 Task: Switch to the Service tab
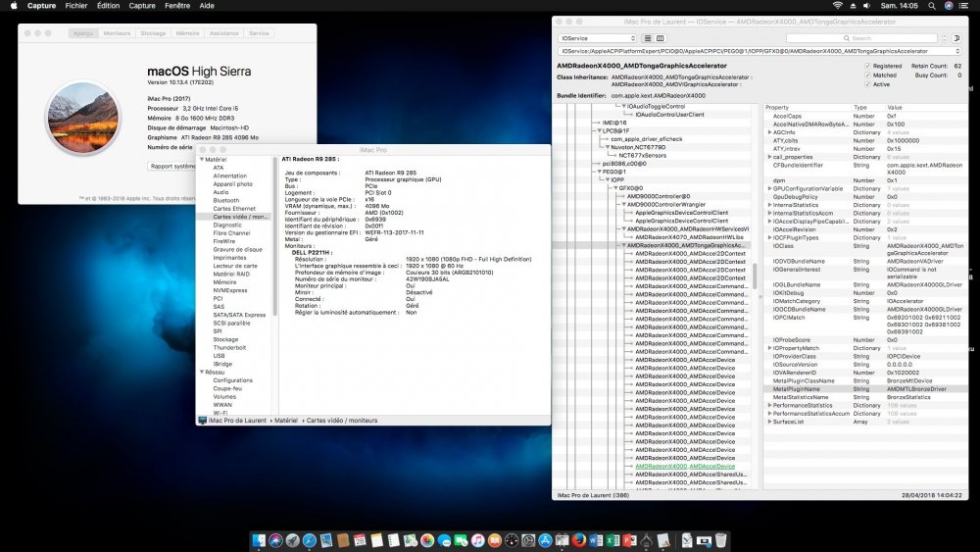click(259, 33)
